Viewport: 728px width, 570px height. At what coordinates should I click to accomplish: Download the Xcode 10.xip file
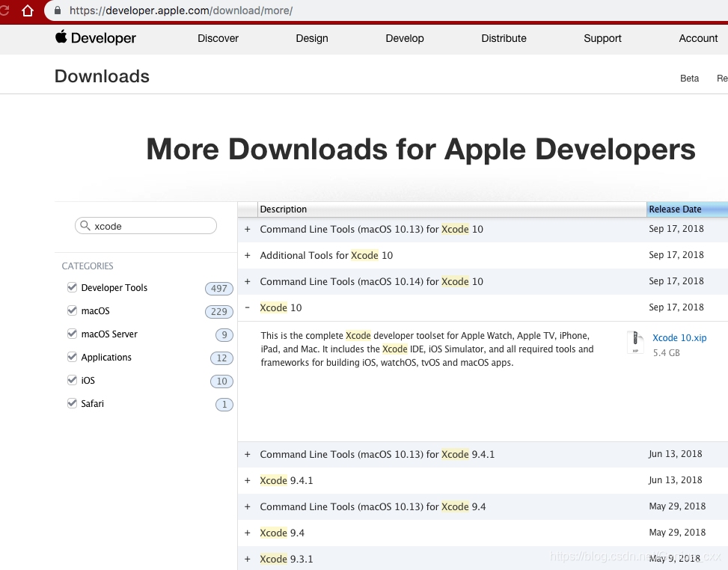[679, 338]
